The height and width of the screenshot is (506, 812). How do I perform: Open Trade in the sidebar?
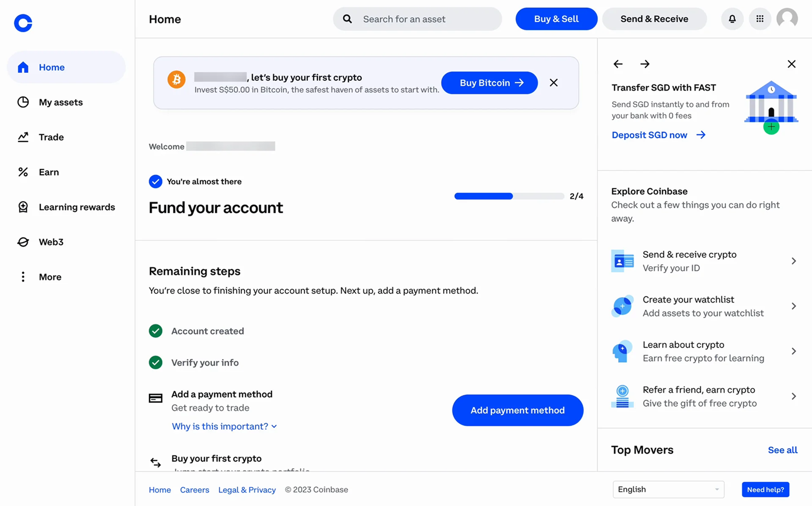(x=66, y=137)
